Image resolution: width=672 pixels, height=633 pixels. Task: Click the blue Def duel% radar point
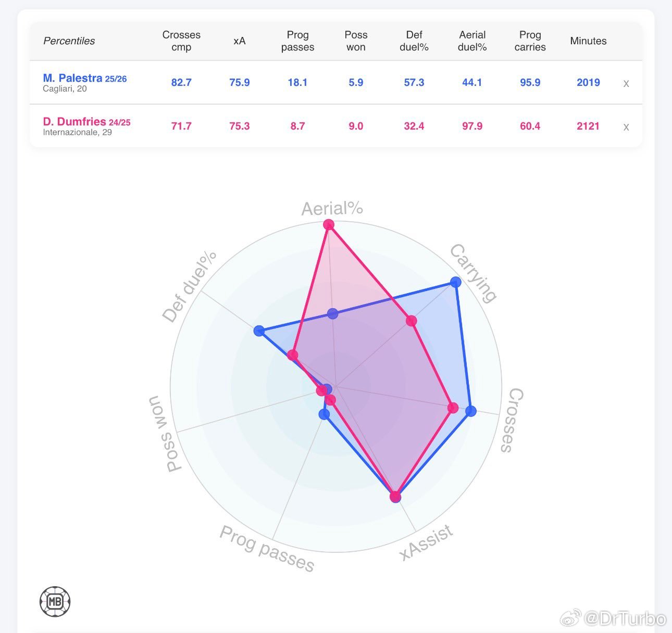tap(259, 331)
